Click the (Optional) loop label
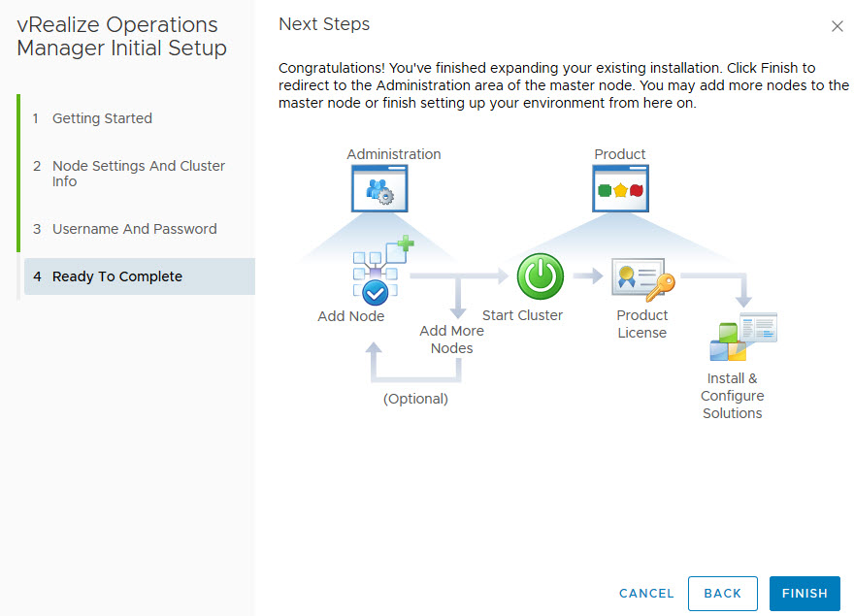This screenshot has height=616, width=854. (x=415, y=399)
